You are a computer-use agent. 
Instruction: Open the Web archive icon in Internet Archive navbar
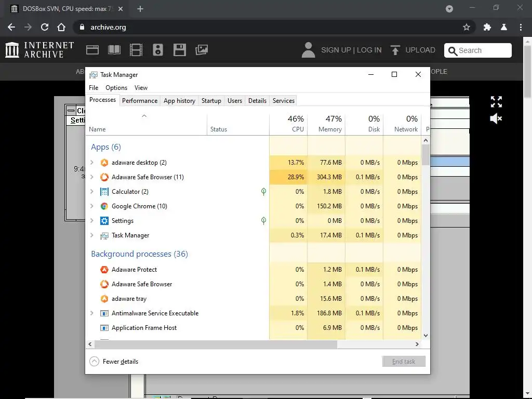click(92, 50)
